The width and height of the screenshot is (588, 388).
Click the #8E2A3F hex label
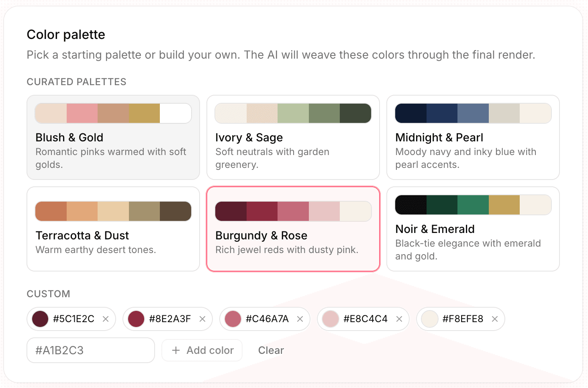click(x=170, y=319)
